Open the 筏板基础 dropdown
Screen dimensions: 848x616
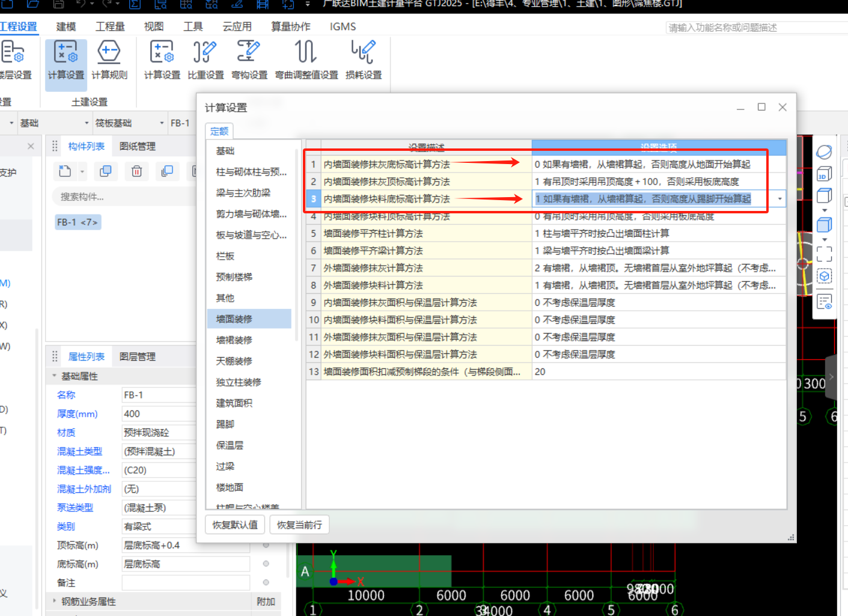click(x=162, y=123)
